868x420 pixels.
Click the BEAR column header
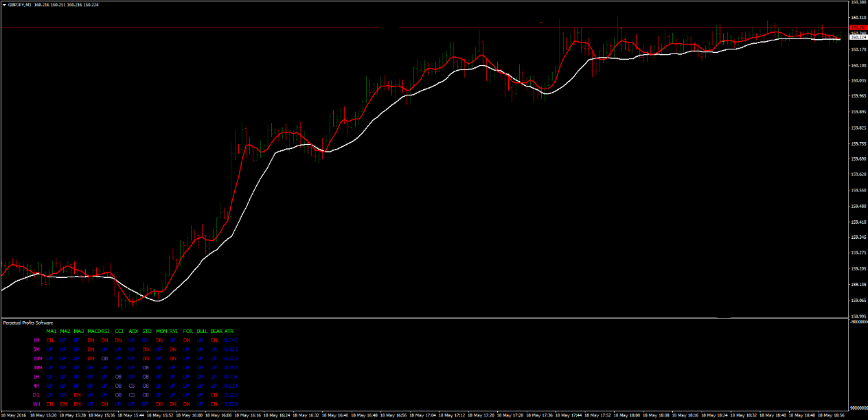(x=216, y=331)
